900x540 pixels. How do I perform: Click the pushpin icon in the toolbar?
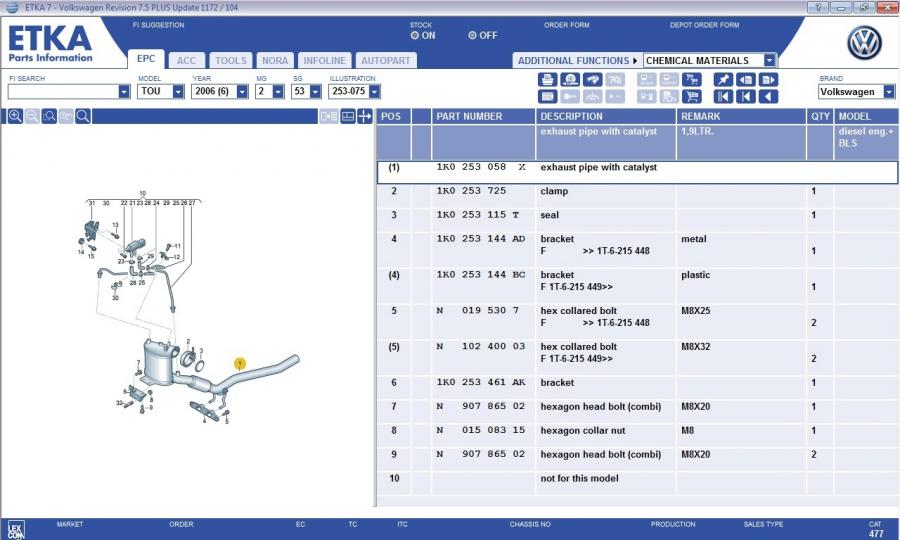(x=723, y=80)
